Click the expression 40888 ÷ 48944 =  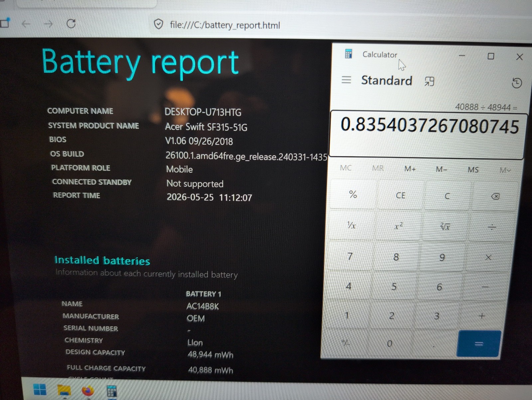click(x=486, y=107)
